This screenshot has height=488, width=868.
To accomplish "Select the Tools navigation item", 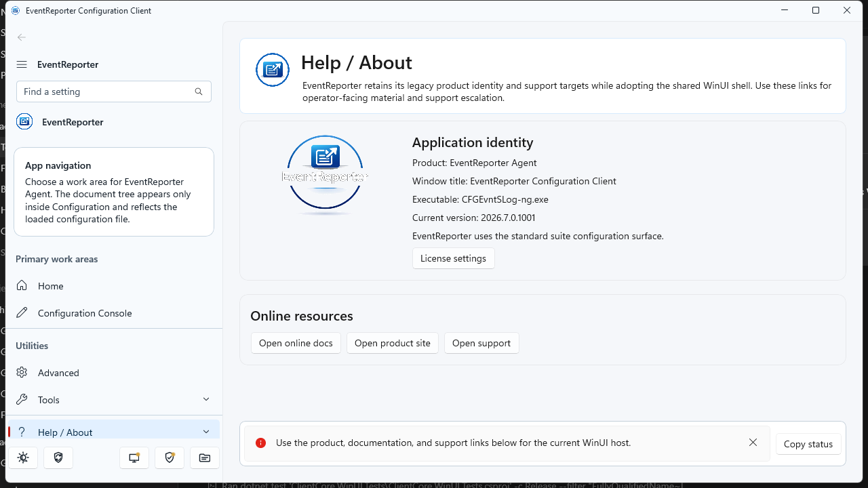I will (x=114, y=400).
